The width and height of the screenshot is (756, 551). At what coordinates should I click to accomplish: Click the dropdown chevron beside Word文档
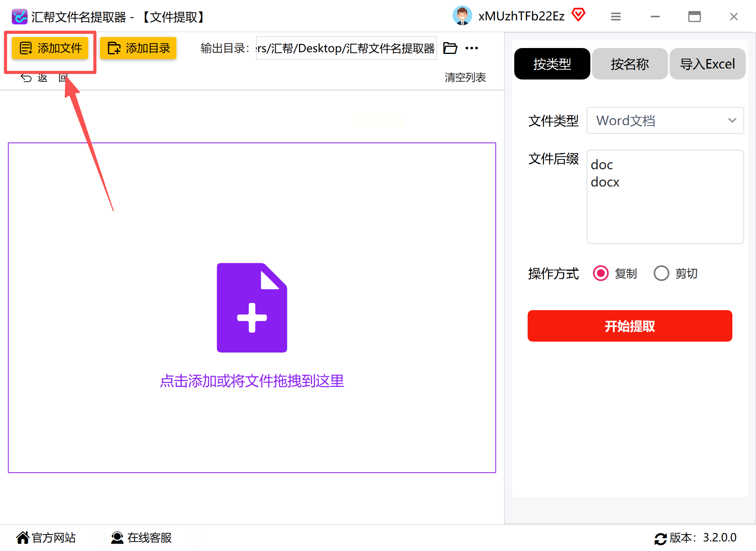click(x=732, y=120)
